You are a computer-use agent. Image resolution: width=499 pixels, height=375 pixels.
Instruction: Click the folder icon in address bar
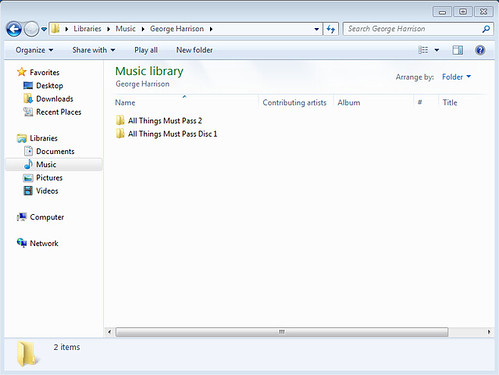[x=55, y=29]
